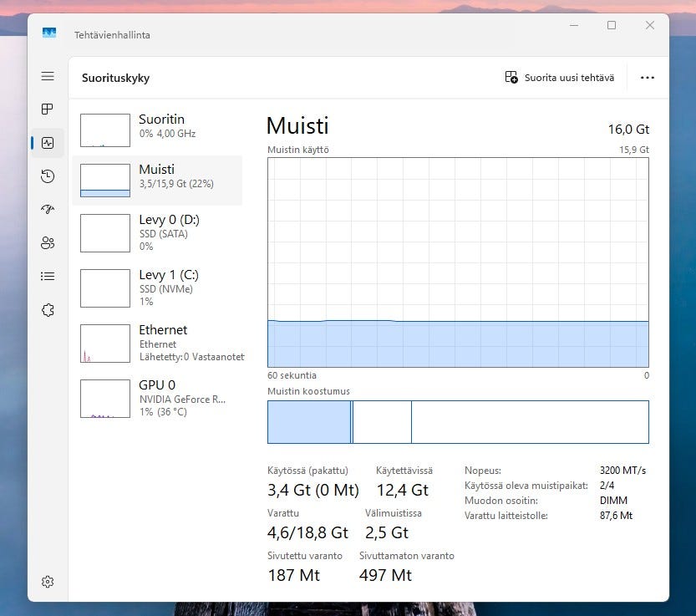
Task: Open the hamburger navigation menu
Action: (x=48, y=76)
